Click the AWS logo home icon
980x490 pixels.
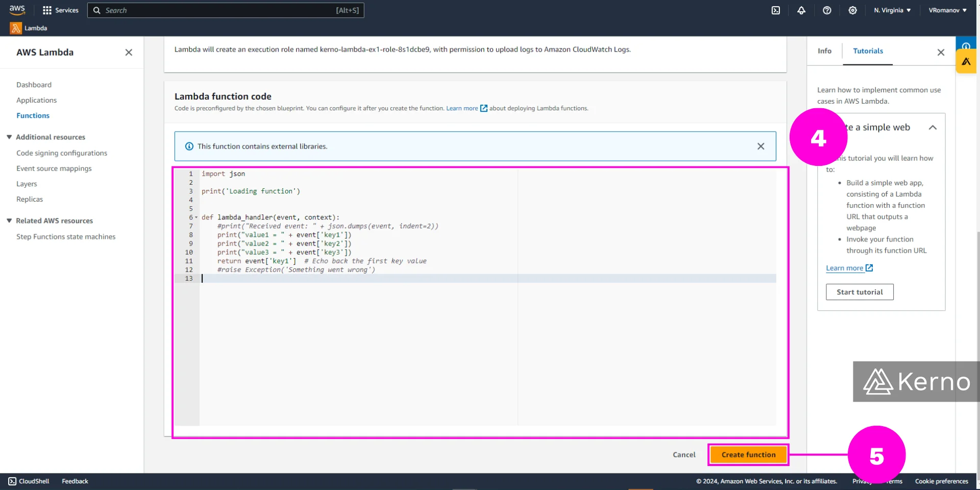tap(17, 10)
